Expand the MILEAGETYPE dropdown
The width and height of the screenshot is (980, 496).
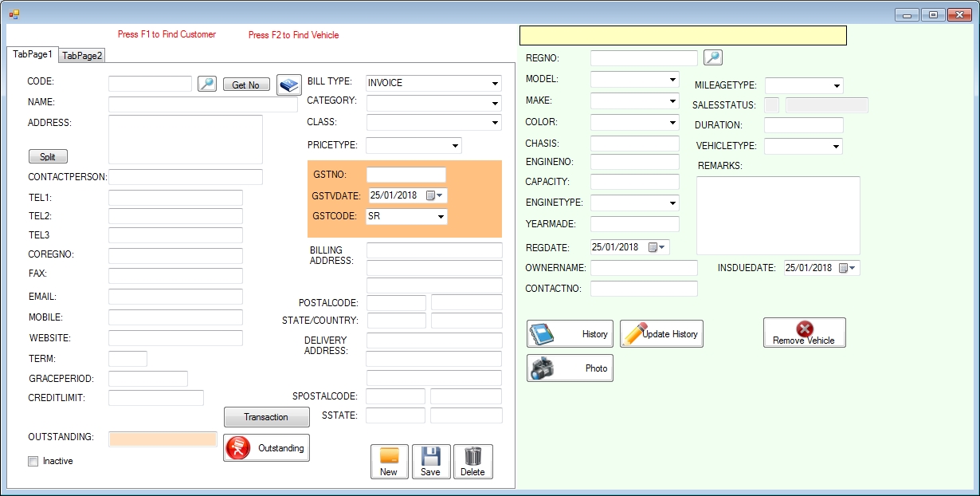click(837, 85)
